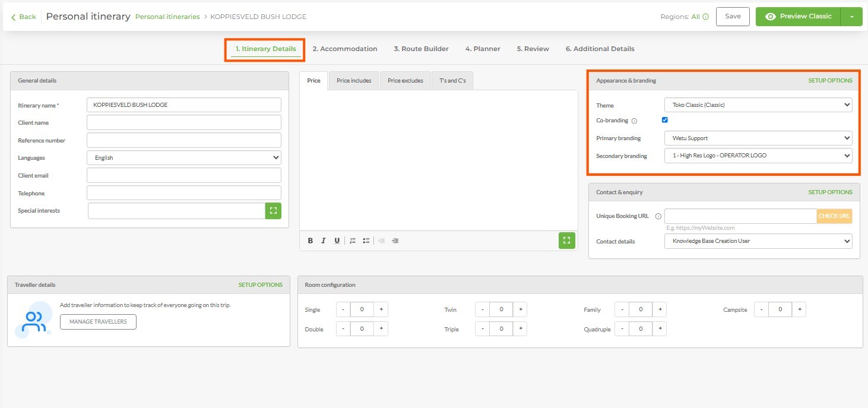
Task: Click the decrease indent icon
Action: tap(381, 241)
